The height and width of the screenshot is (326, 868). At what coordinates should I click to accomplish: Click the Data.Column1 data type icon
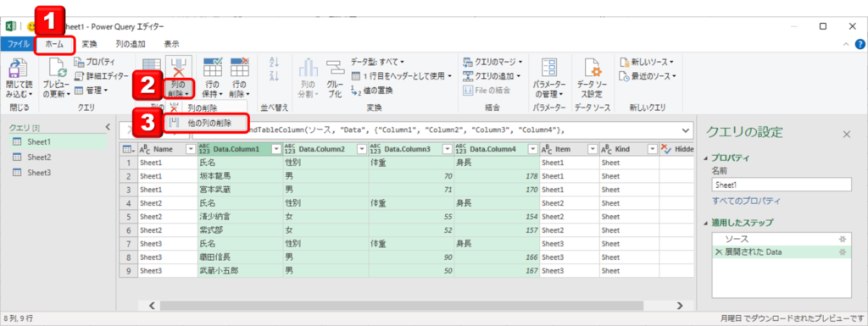[204, 149]
